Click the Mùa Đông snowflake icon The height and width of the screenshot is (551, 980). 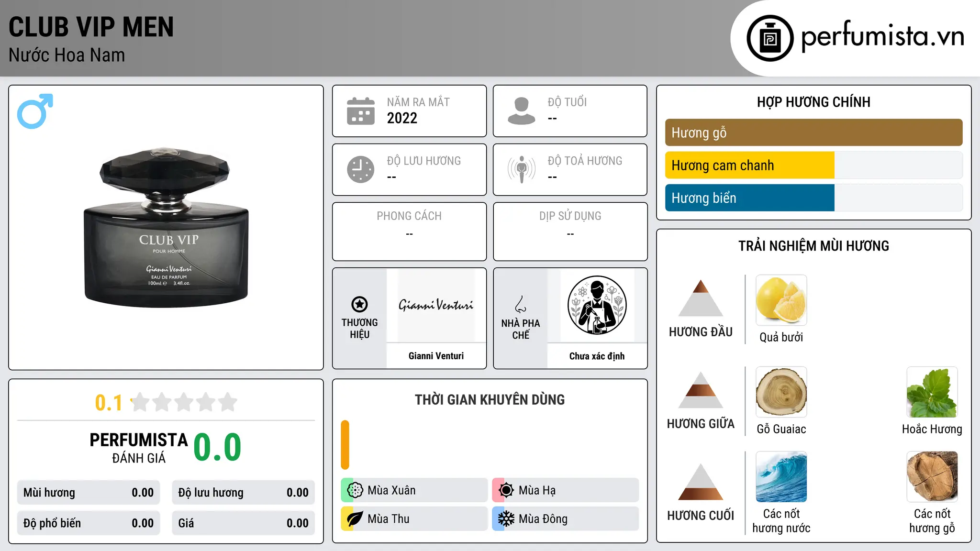click(x=506, y=519)
